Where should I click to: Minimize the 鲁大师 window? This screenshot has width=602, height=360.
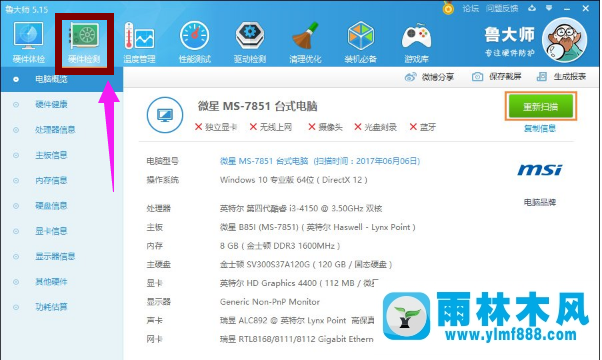coord(567,8)
